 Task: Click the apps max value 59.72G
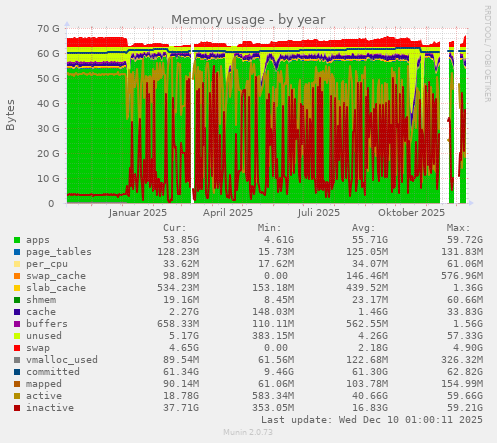point(465,240)
